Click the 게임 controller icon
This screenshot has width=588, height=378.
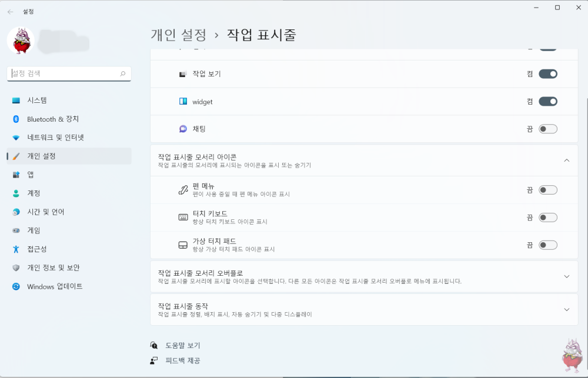tap(16, 230)
